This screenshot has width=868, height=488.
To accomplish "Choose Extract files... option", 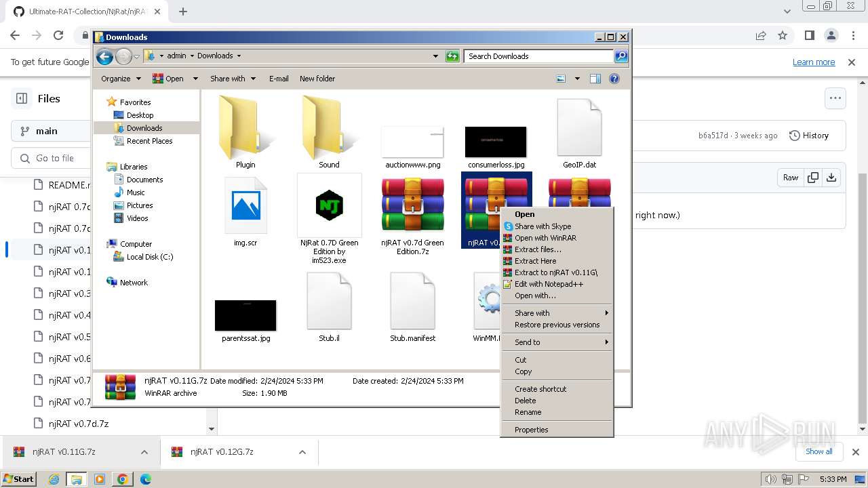I will (x=557, y=249).
